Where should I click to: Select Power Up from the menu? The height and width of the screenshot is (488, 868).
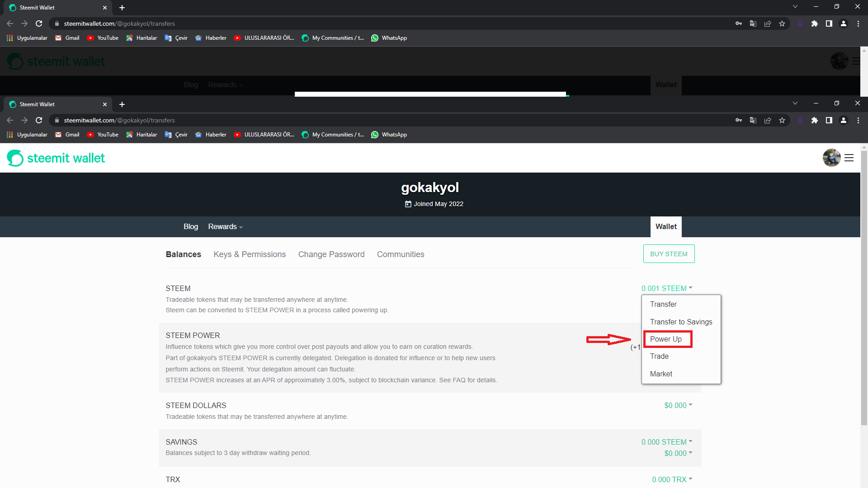tap(666, 339)
